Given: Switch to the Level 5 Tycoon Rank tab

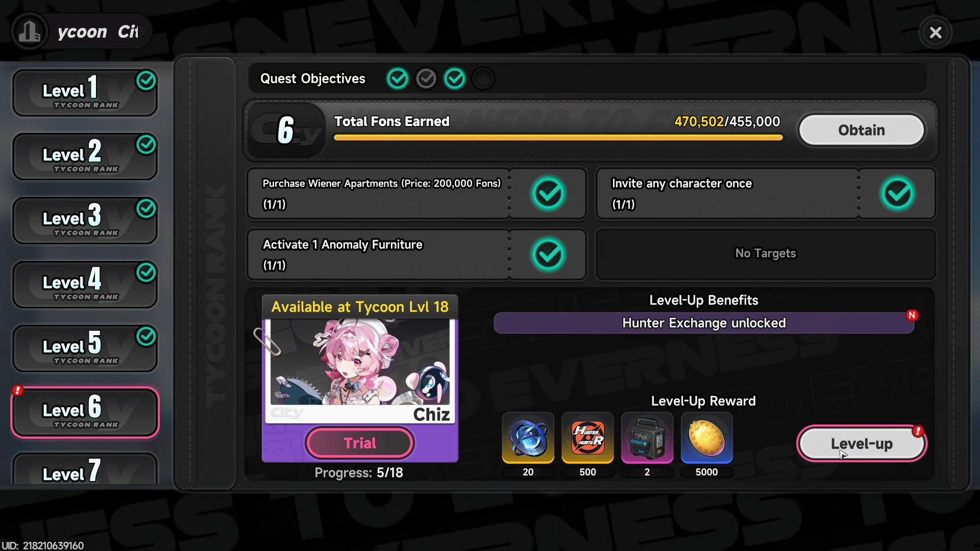Looking at the screenshot, I should 85,348.
